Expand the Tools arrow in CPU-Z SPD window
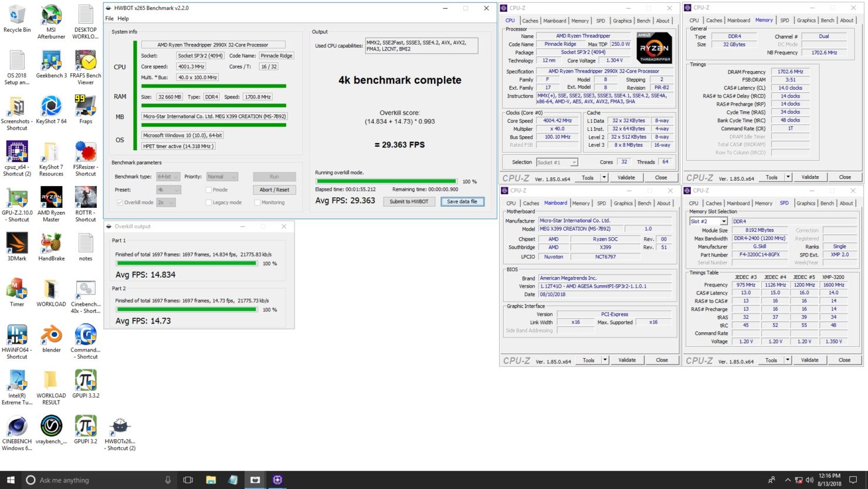The image size is (868, 489). 788,360
